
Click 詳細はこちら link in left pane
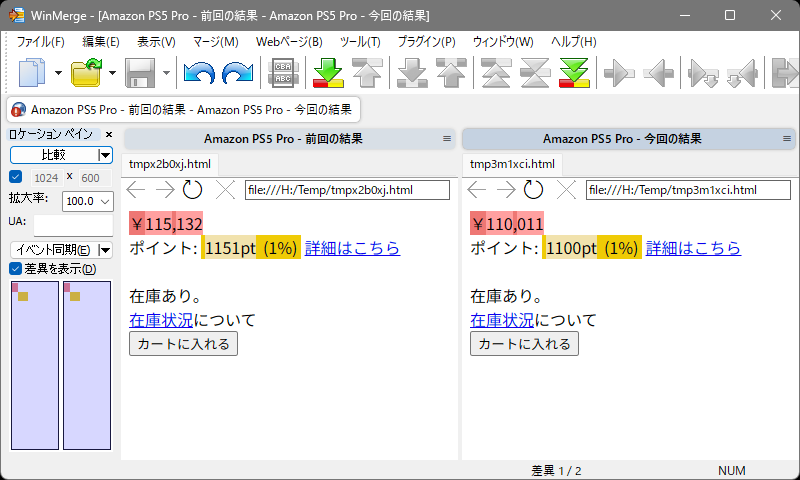pos(353,248)
